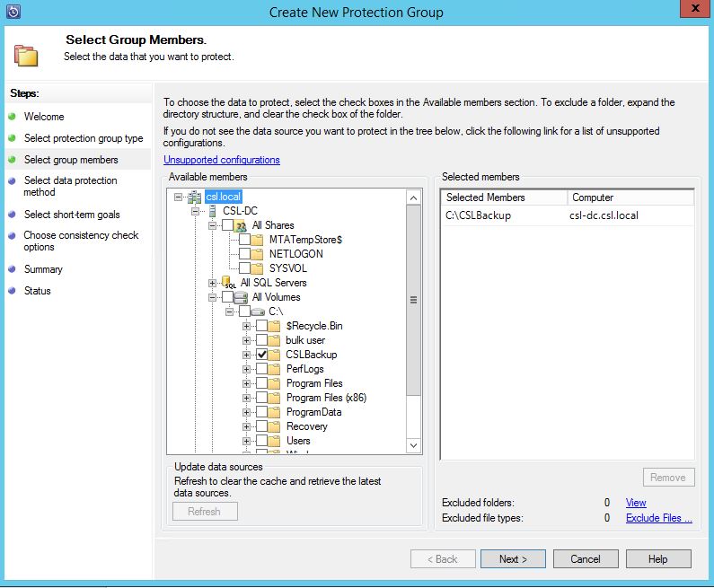
Task: Click the PerfLogs folder icon
Action: click(x=274, y=369)
